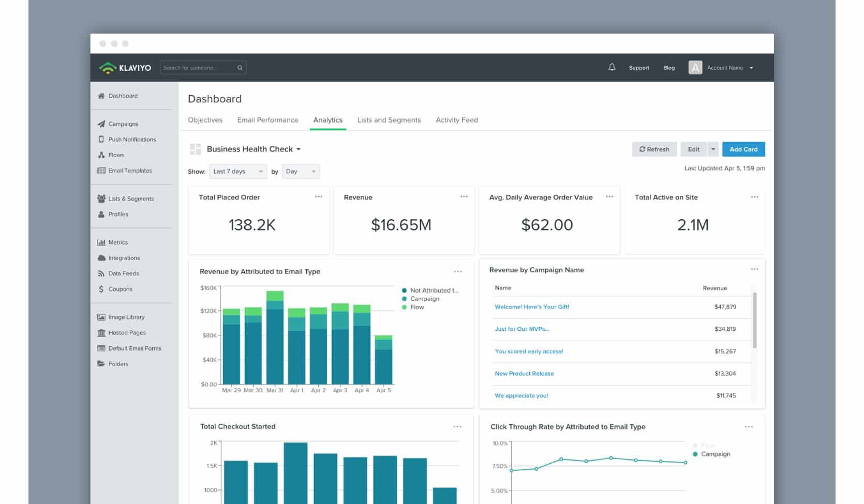Open the Coupons section

tap(120, 288)
